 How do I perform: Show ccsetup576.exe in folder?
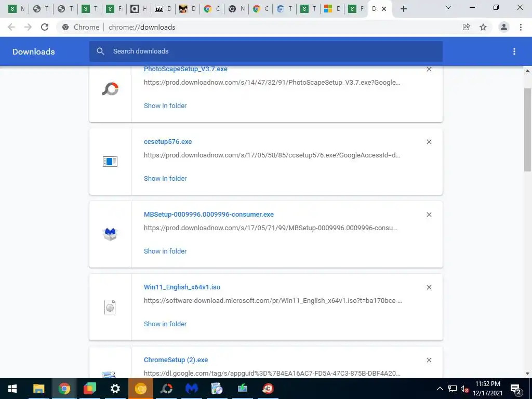point(165,179)
